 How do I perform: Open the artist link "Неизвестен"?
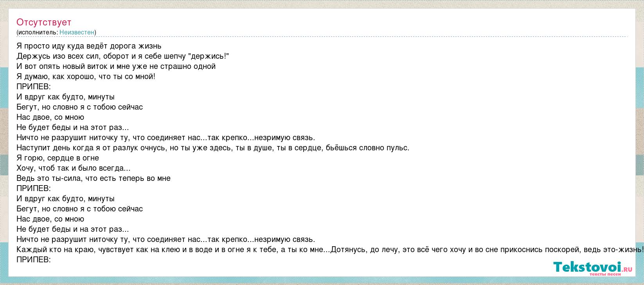click(x=77, y=32)
